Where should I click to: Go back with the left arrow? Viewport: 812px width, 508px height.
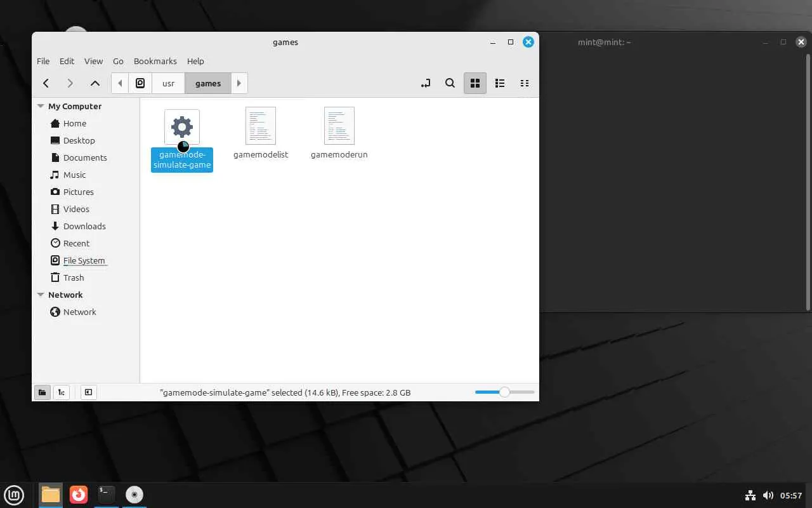[46, 83]
